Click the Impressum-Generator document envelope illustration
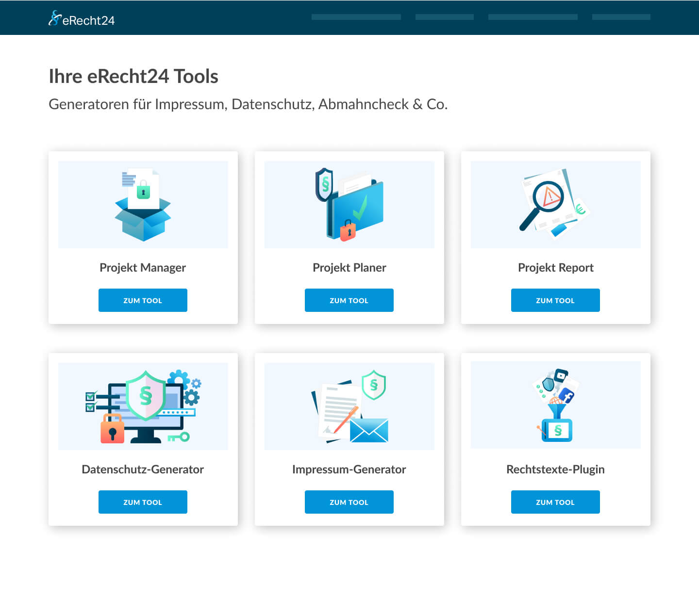Viewport: 699px width, 616px height. [x=349, y=406]
